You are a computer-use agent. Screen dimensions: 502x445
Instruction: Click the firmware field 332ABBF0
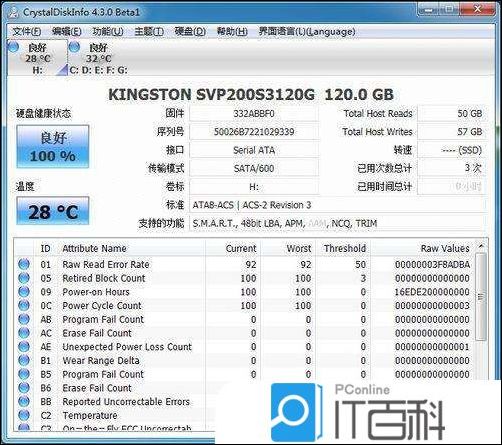254,114
